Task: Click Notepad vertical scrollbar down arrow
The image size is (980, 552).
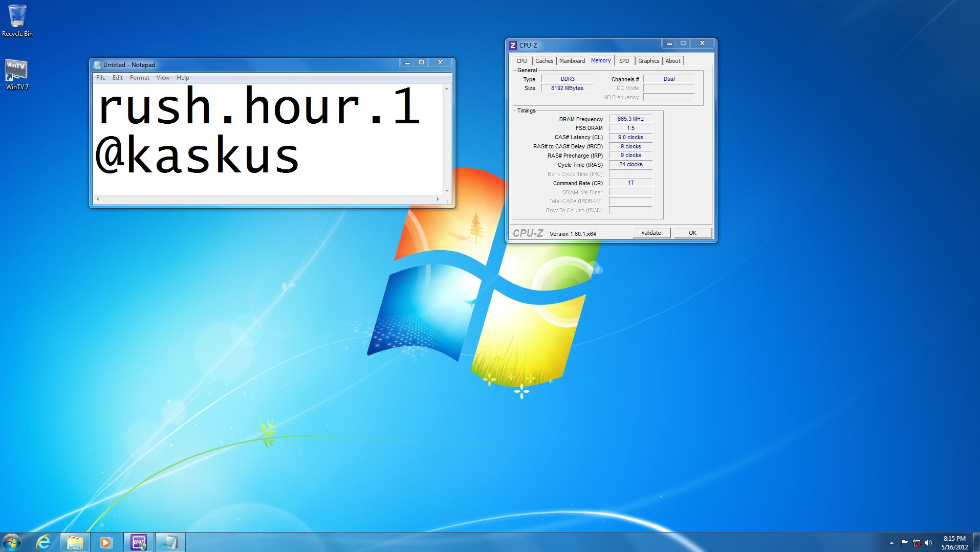Action: [x=447, y=191]
